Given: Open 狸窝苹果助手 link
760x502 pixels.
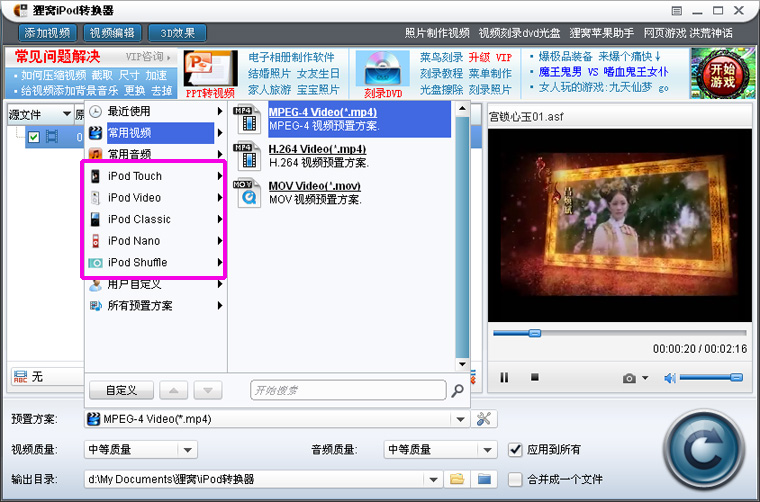Looking at the screenshot, I should [602, 33].
